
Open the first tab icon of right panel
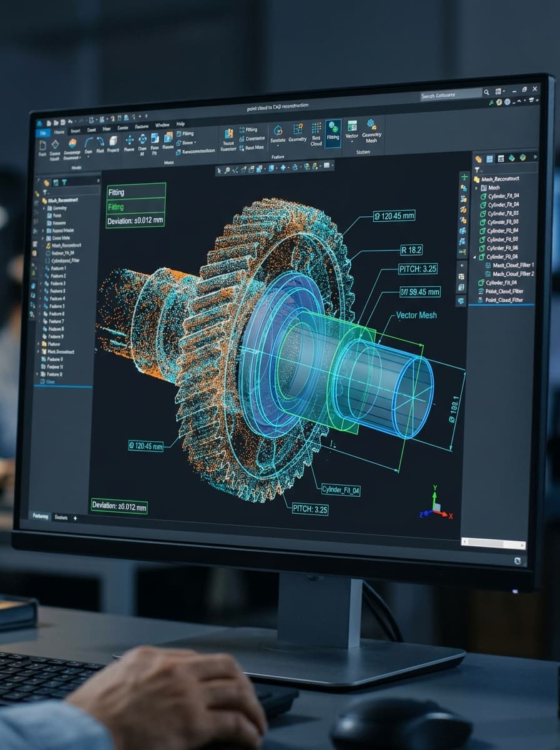tap(478, 159)
